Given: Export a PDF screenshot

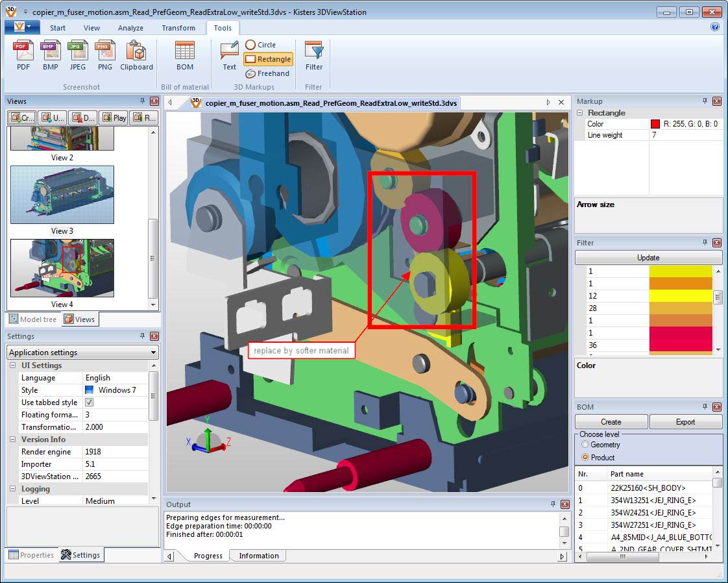Looking at the screenshot, I should tap(23, 57).
